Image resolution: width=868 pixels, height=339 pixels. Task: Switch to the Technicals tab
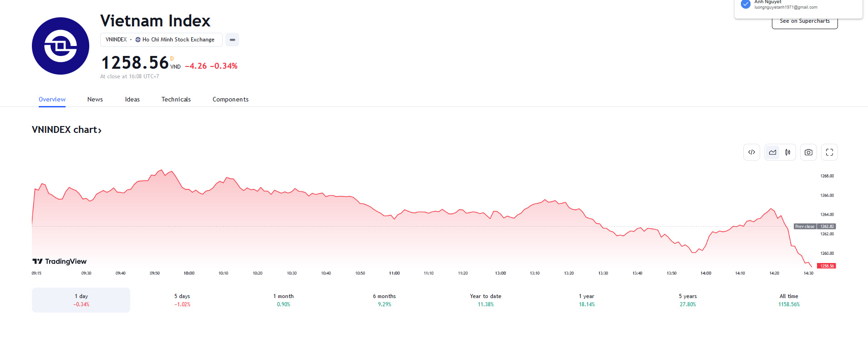point(176,99)
